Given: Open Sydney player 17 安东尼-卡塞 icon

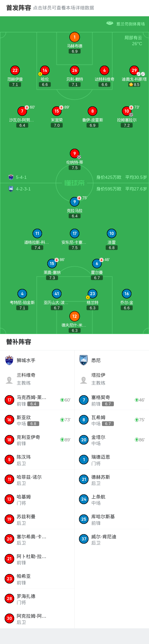Looking at the screenshot, I should pos(74,233).
